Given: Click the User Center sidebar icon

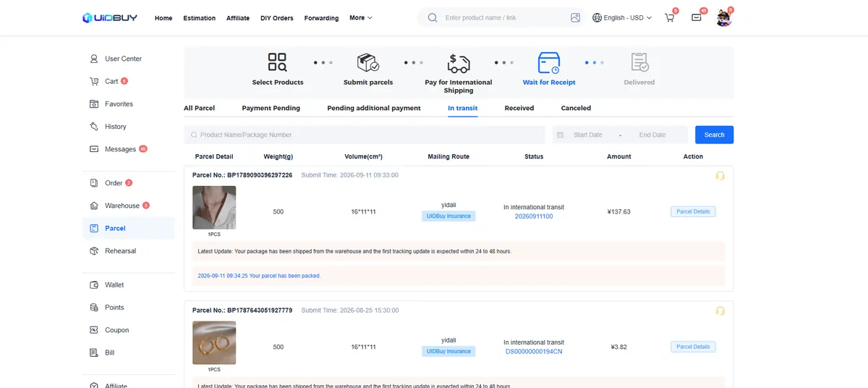Looking at the screenshot, I should click(x=94, y=59).
